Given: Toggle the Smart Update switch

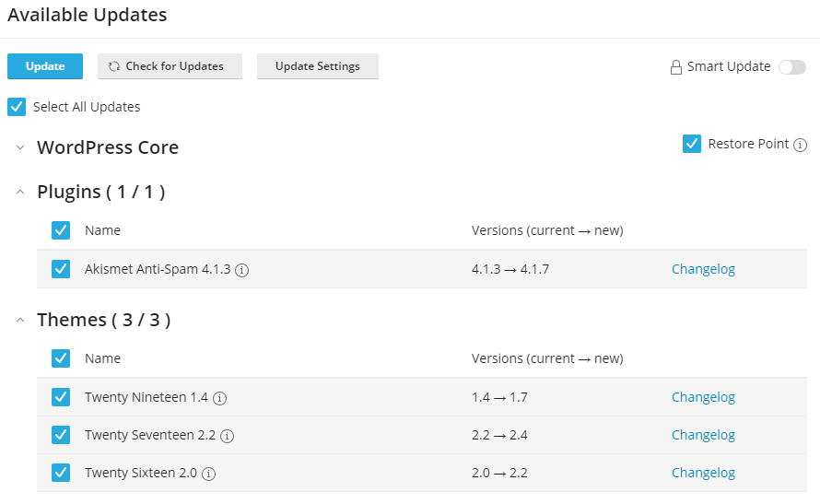Looking at the screenshot, I should click(x=791, y=67).
